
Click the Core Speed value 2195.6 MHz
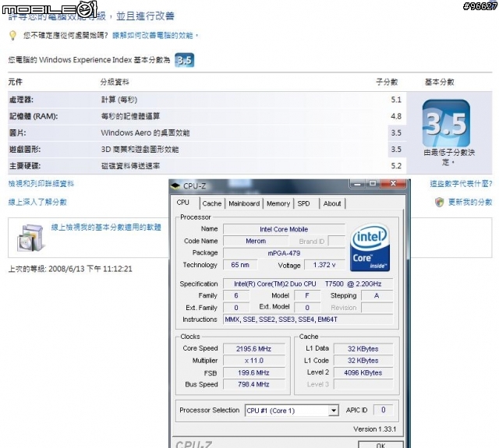[x=253, y=348]
